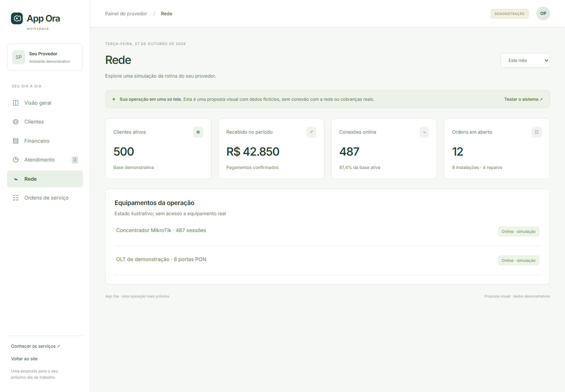Viewport: 565px width, 392px height.
Task: Click the Visão geral sidebar icon
Action: (x=16, y=103)
